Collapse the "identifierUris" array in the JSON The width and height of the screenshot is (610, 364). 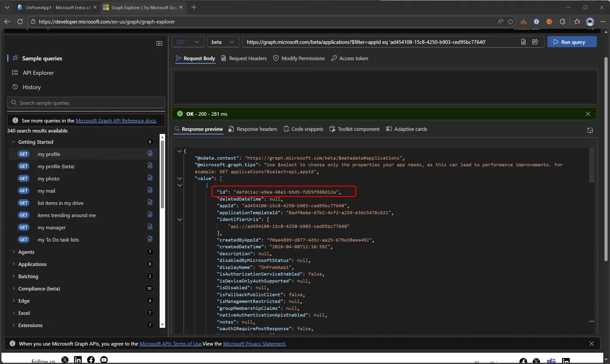tap(180, 219)
